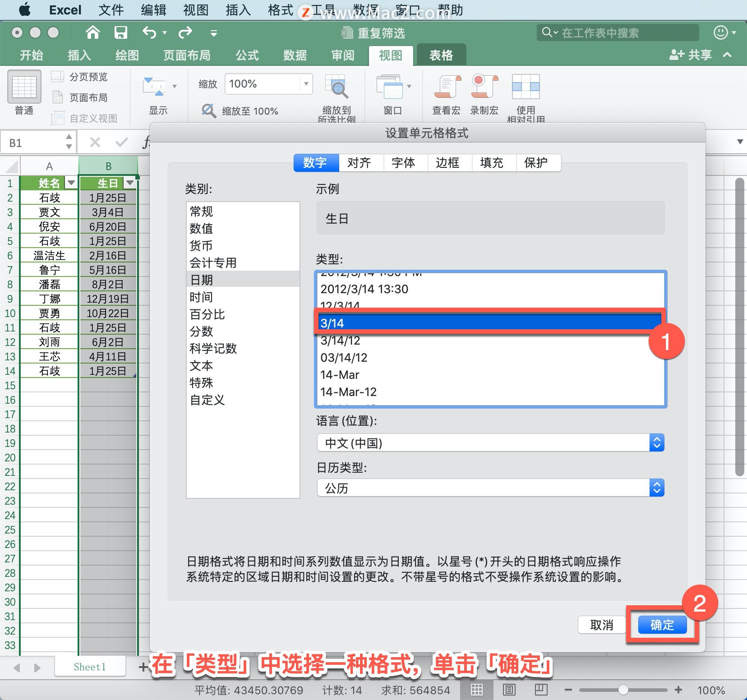This screenshot has height=700, width=747.
Task: Switch to the 字体 dialog tab
Action: coord(406,163)
